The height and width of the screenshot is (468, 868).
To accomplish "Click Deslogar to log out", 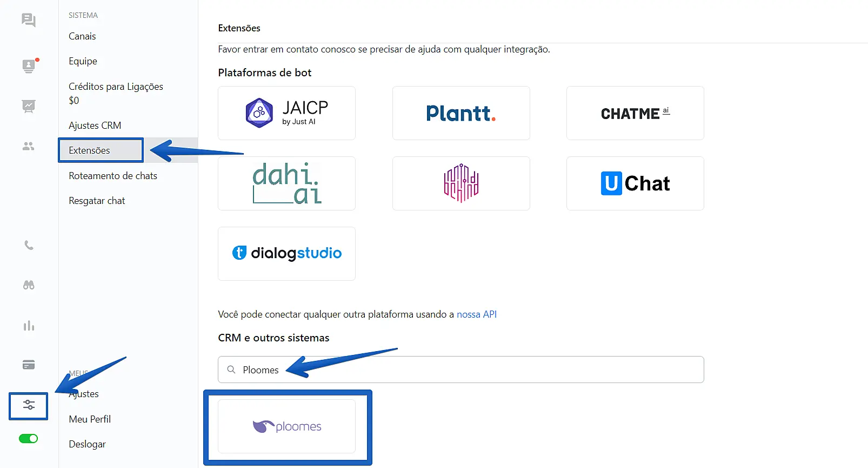I will pyautogui.click(x=88, y=444).
